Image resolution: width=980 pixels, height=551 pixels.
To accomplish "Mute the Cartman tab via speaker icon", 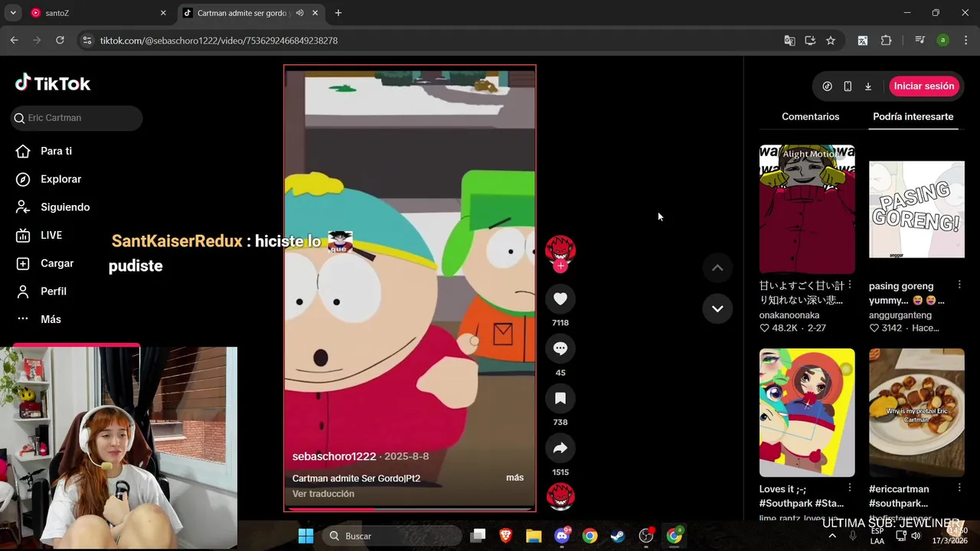I will click(300, 13).
